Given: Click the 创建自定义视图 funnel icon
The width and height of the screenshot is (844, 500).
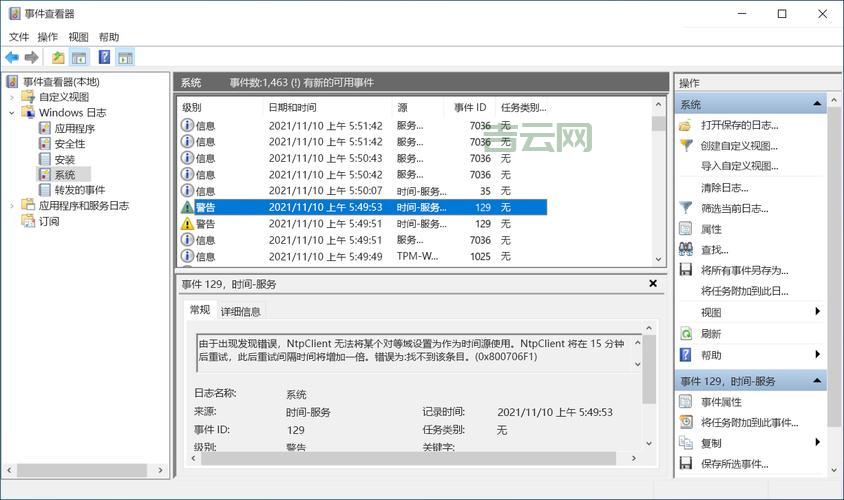Looking at the screenshot, I should coord(686,145).
